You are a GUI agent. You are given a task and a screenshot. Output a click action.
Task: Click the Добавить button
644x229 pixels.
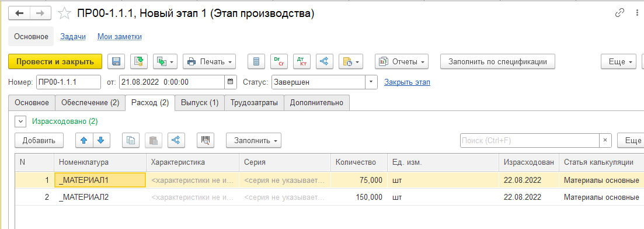click(39, 140)
